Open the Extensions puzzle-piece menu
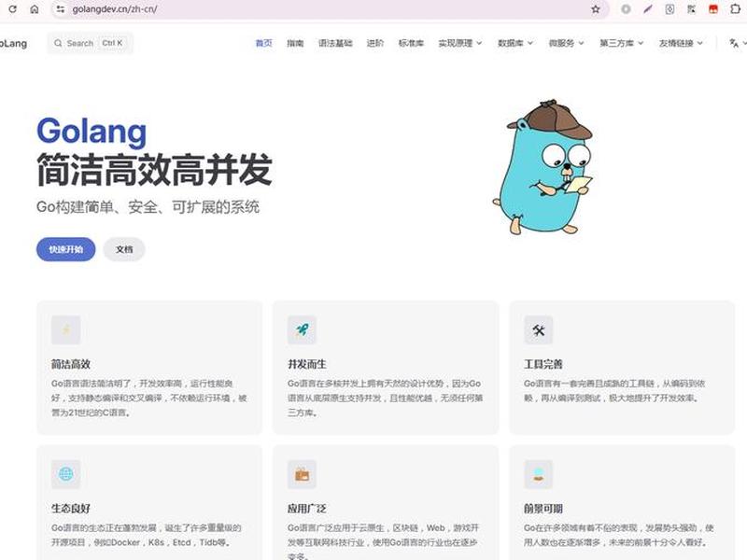747x560 pixels. tap(735, 9)
